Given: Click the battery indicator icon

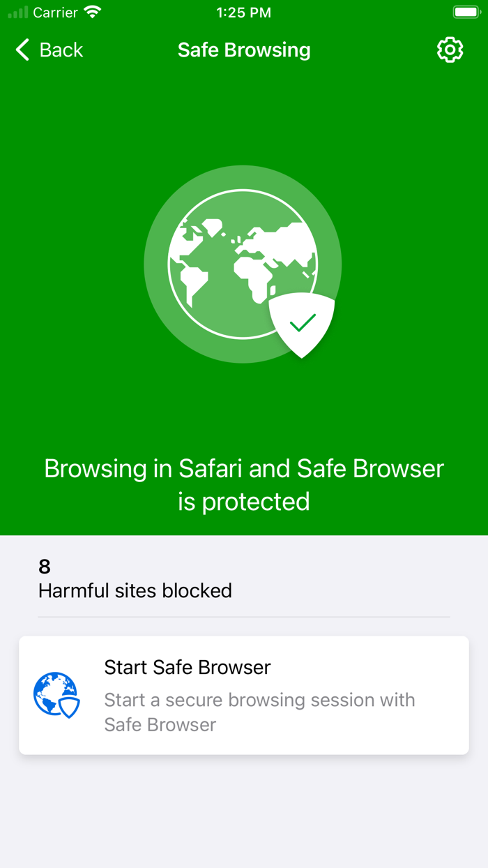Looking at the screenshot, I should click(466, 11).
